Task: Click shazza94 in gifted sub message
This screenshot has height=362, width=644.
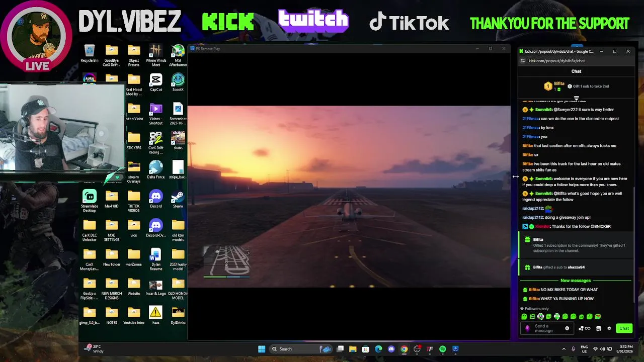Action: click(576, 267)
